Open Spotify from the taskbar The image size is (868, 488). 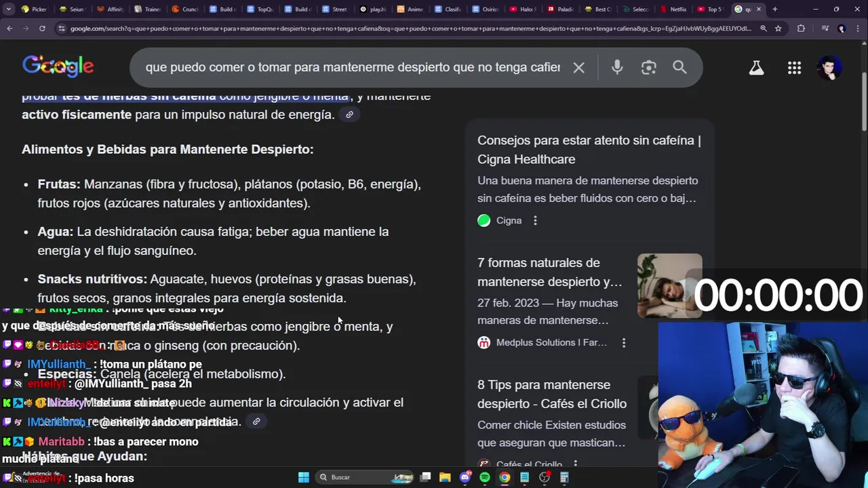[485, 477]
